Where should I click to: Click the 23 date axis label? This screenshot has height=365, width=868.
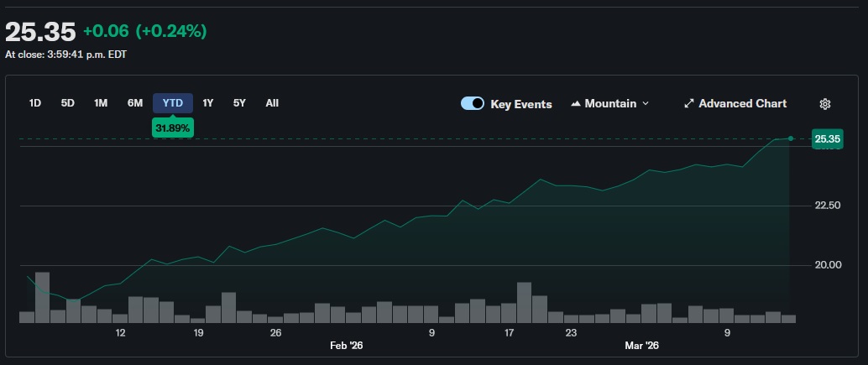(x=571, y=333)
